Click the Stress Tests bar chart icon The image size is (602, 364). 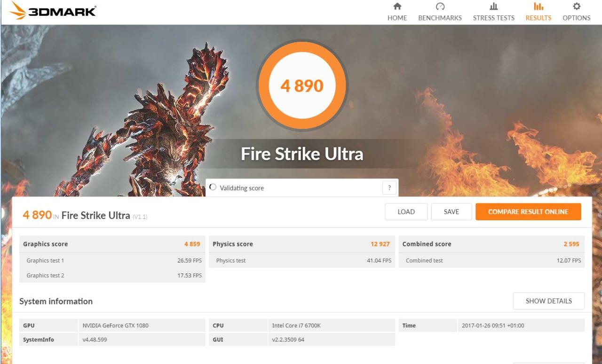pos(494,7)
